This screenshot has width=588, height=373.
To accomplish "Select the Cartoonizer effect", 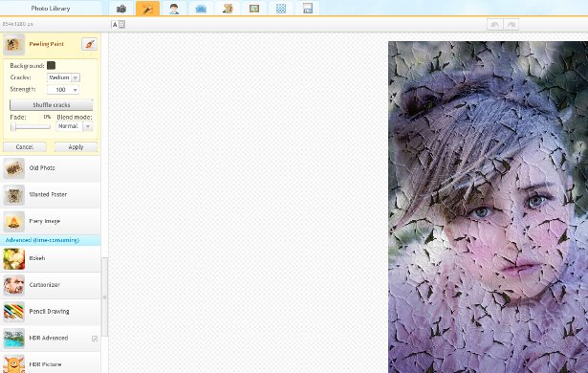I will pyautogui.click(x=51, y=285).
